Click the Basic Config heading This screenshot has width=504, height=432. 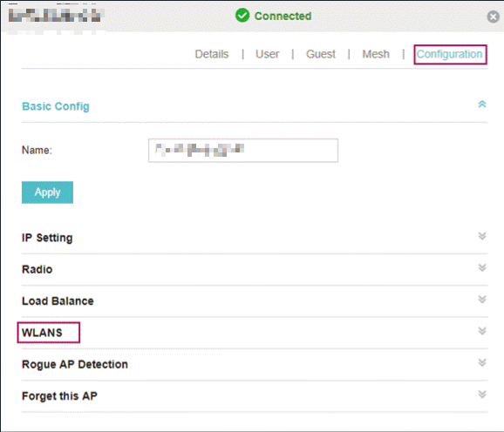(x=56, y=106)
